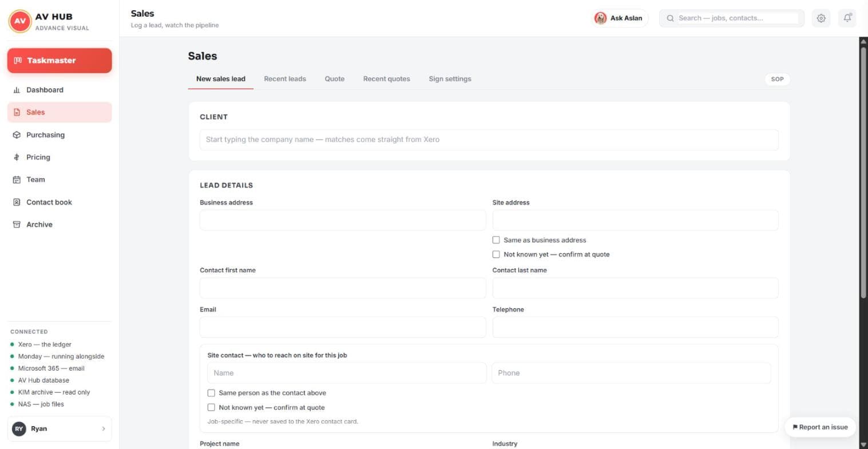Click the Site address input field
This screenshot has width=868, height=449.
[x=636, y=220]
